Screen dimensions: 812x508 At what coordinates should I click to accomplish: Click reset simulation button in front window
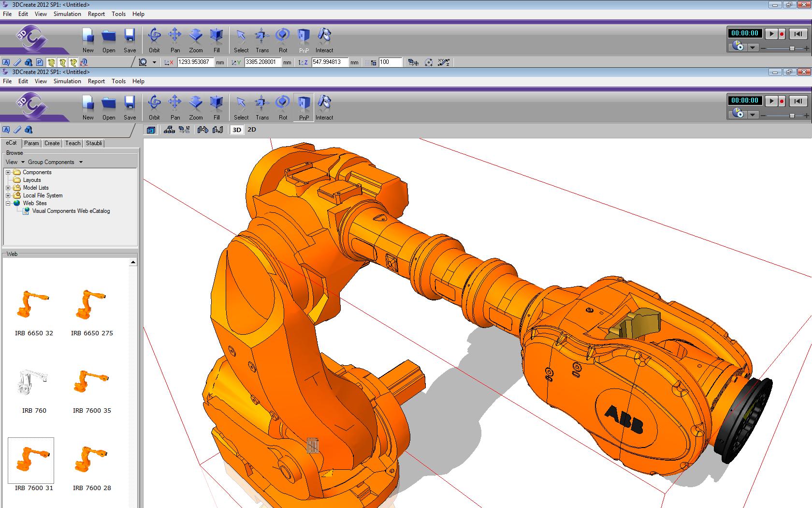pyautogui.click(x=798, y=101)
